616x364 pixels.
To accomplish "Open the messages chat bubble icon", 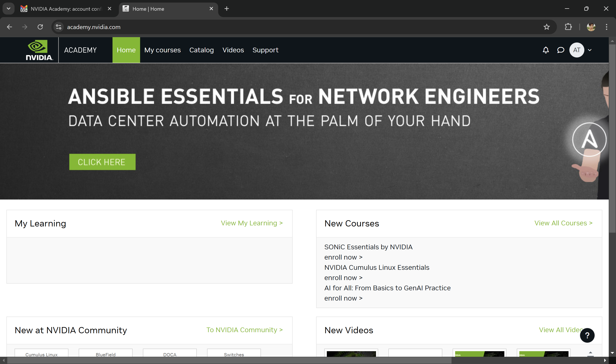I will (x=561, y=50).
